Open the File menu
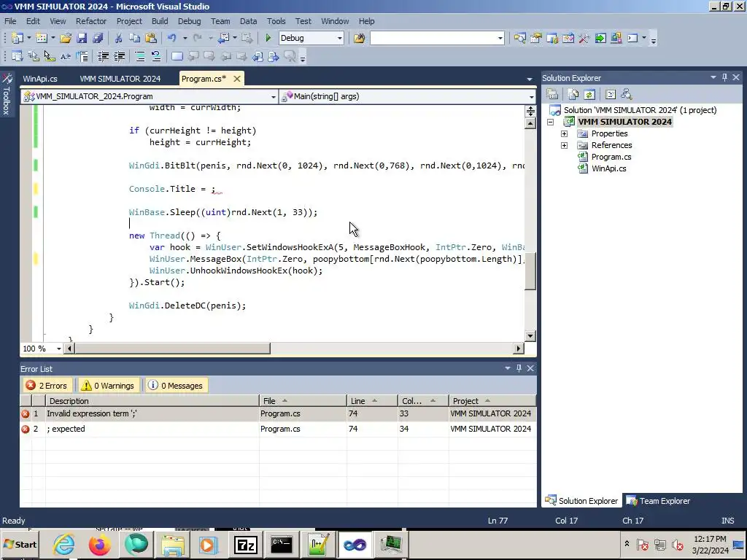This screenshot has width=747, height=560. click(10, 21)
